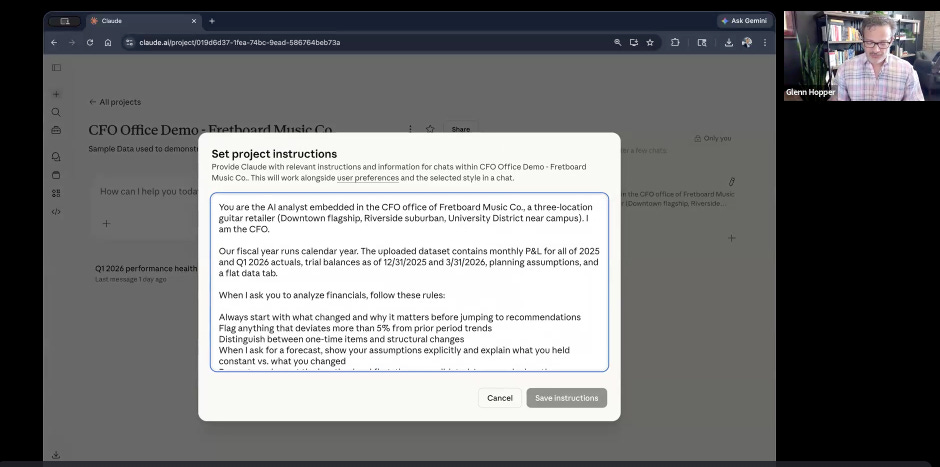Image resolution: width=940 pixels, height=467 pixels.
Task: Open the Q1 2026 performance health chat
Action: tap(146, 273)
